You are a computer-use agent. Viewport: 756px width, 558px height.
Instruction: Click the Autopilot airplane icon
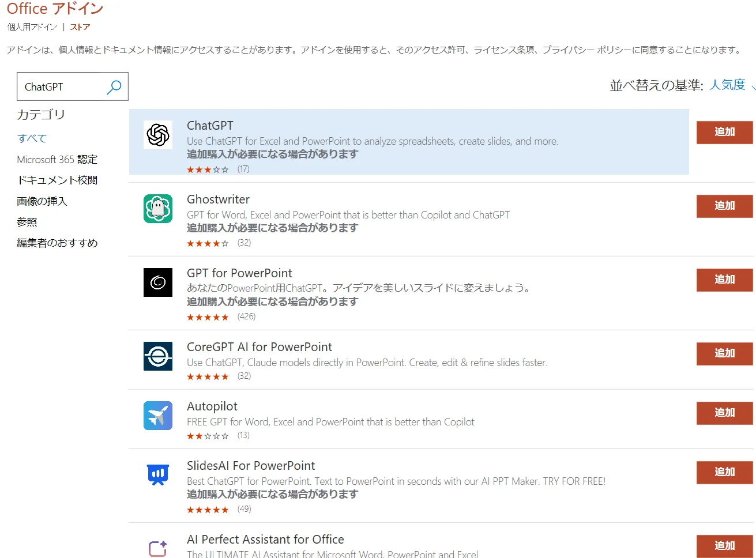[x=158, y=416]
